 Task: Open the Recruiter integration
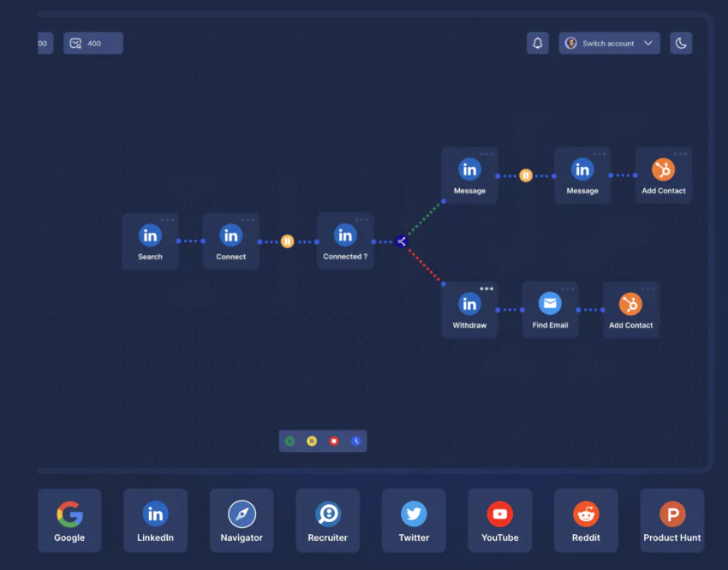[x=327, y=520]
